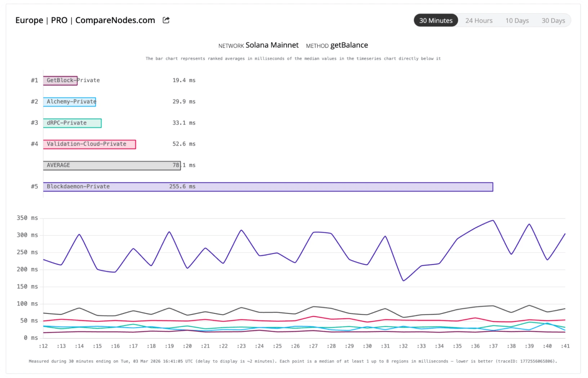Click the gray AVERAGE bar

[x=112, y=165]
